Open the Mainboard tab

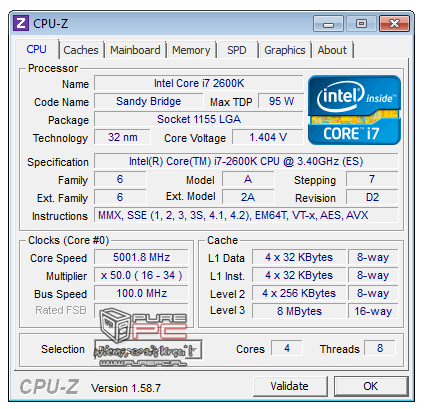[x=135, y=50]
